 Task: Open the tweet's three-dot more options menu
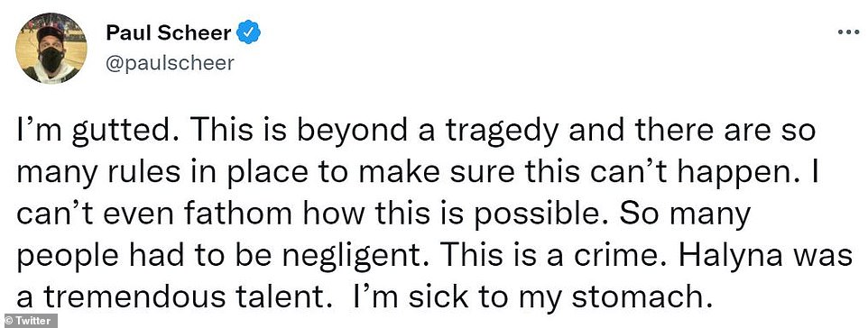pyautogui.click(x=847, y=32)
